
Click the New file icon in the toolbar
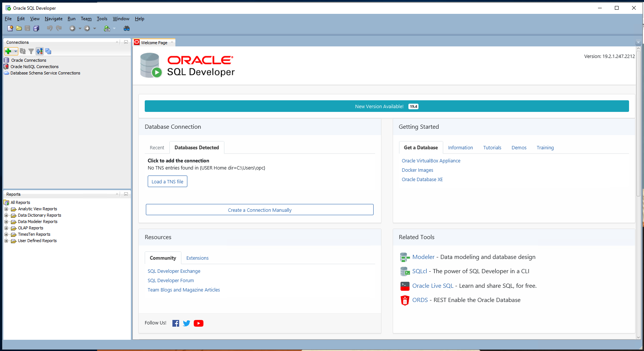(x=10, y=28)
